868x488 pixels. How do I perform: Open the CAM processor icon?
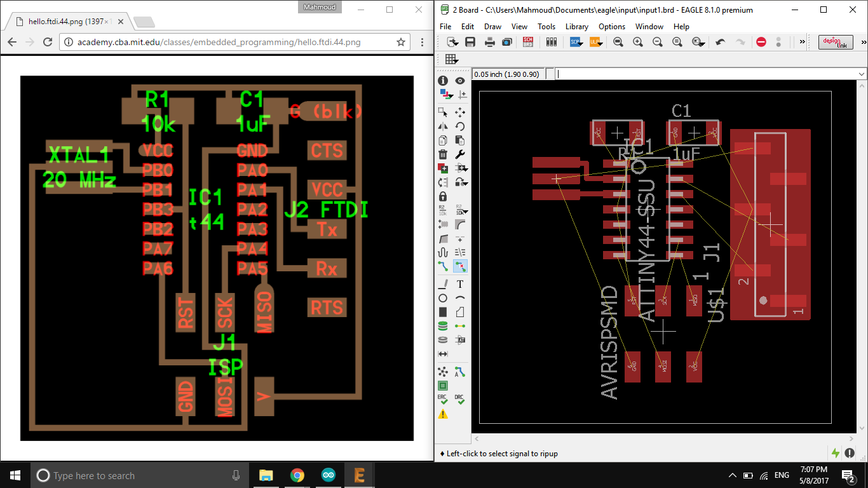507,42
